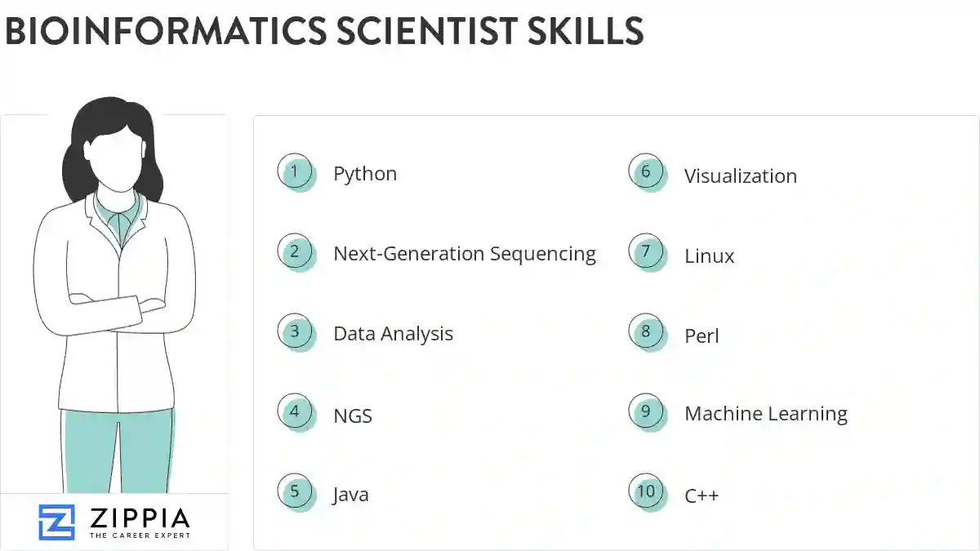The image size is (980, 551).
Task: Click the number 10 circle badge
Action: pyautogui.click(x=646, y=492)
